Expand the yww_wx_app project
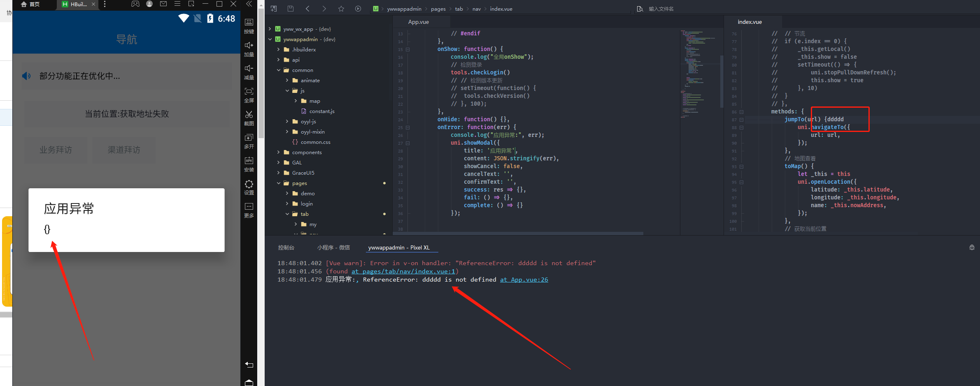The width and height of the screenshot is (980, 386). [270, 29]
